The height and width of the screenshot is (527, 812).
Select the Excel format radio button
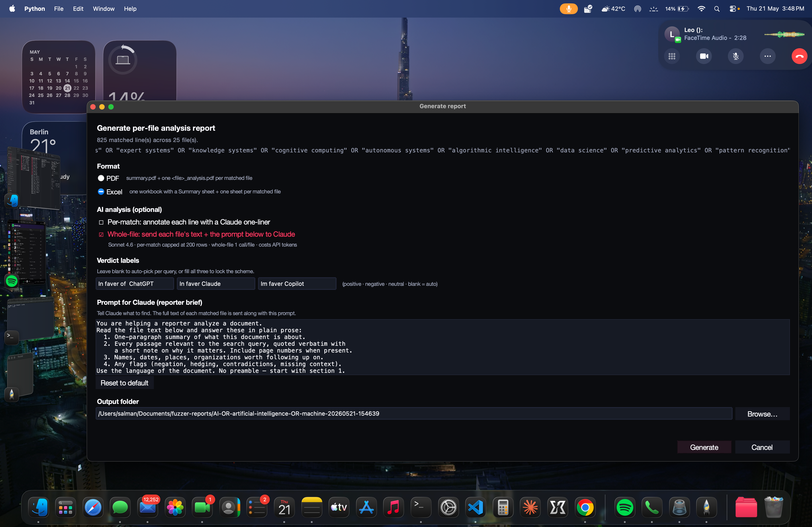coord(101,192)
